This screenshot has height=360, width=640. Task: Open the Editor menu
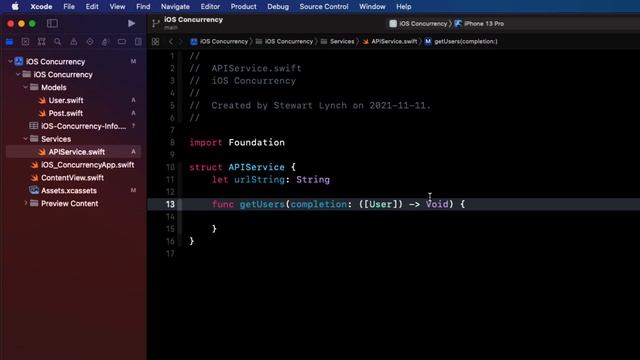tap(210, 7)
